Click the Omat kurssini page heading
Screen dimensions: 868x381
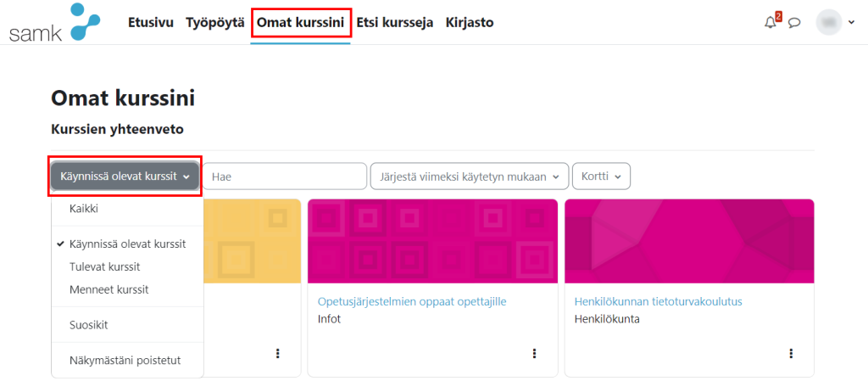coord(123,98)
